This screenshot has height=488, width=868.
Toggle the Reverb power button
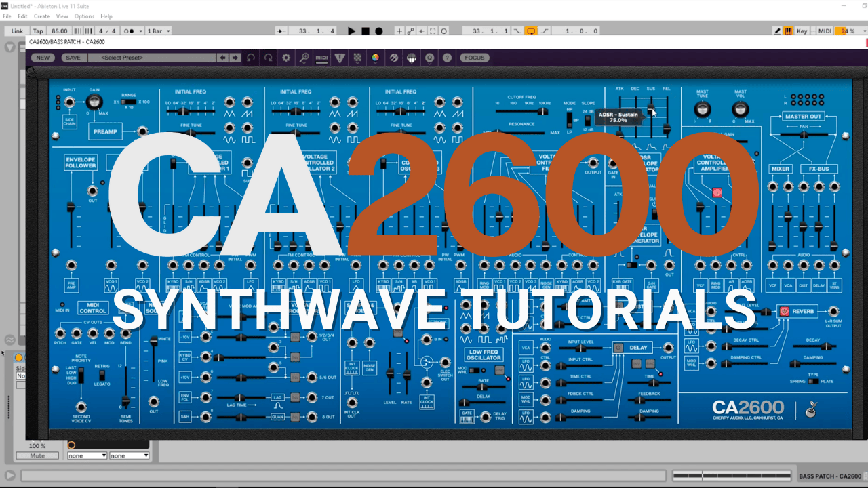[x=785, y=312]
